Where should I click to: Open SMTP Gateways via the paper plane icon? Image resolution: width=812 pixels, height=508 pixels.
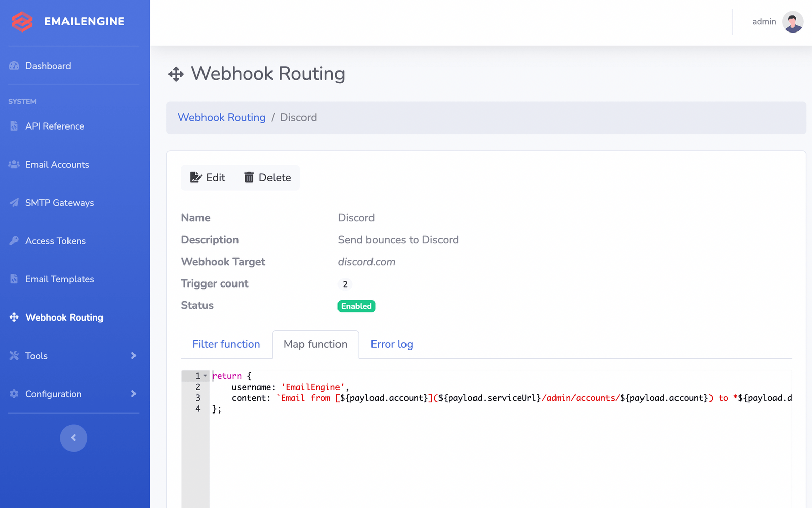[x=14, y=202]
